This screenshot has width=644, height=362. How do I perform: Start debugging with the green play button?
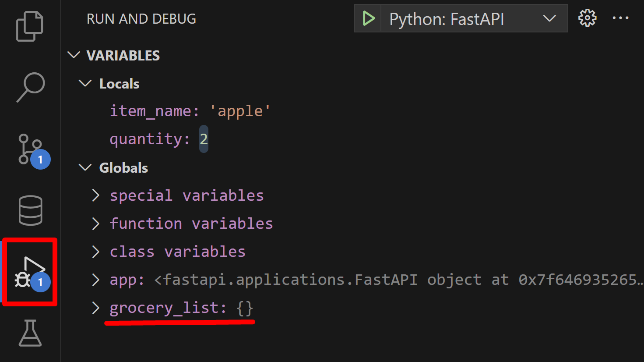point(368,18)
